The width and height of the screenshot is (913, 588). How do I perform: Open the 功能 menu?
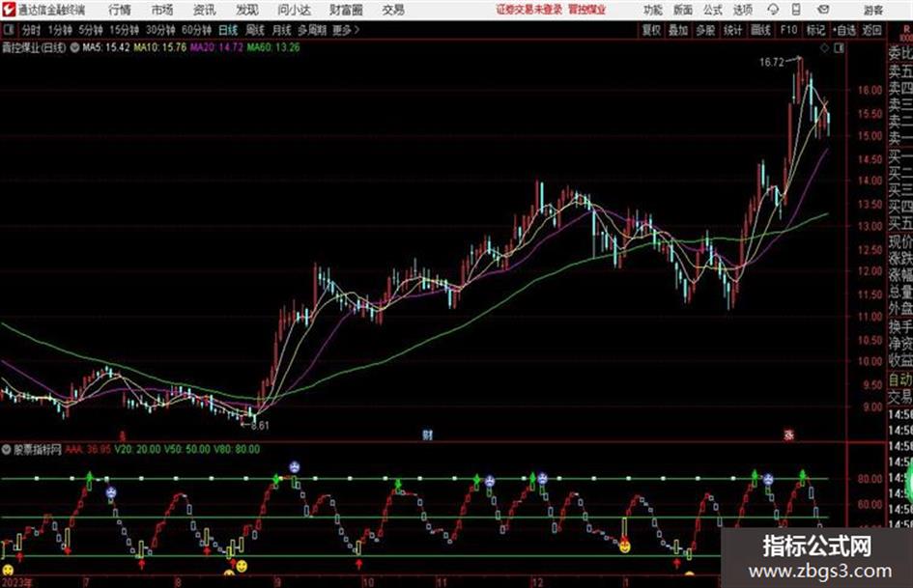pyautogui.click(x=653, y=10)
